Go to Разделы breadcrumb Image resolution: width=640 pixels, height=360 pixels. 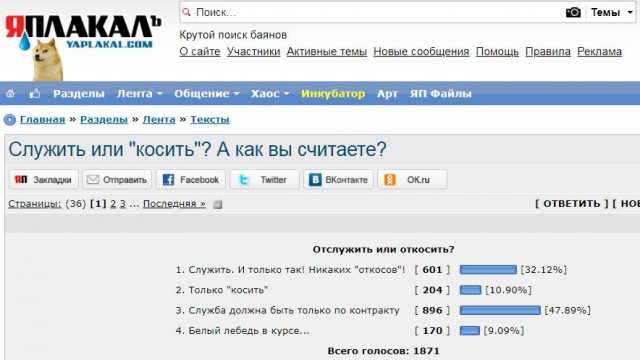coord(104,120)
